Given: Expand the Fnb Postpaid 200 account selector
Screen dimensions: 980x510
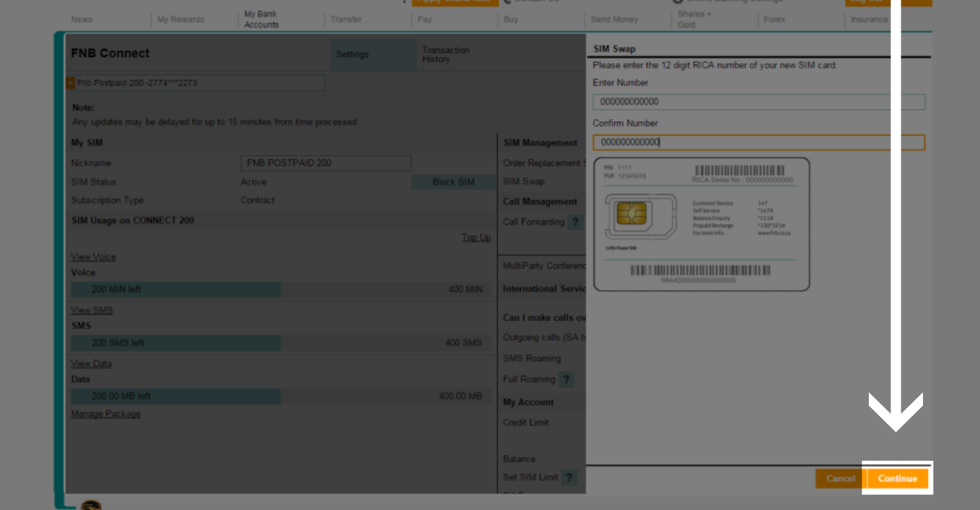Looking at the screenshot, I should click(196, 83).
